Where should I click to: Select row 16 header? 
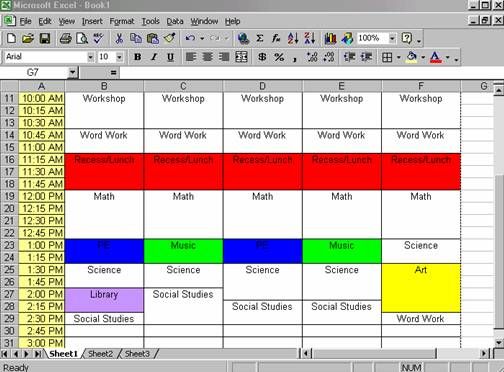(x=9, y=159)
